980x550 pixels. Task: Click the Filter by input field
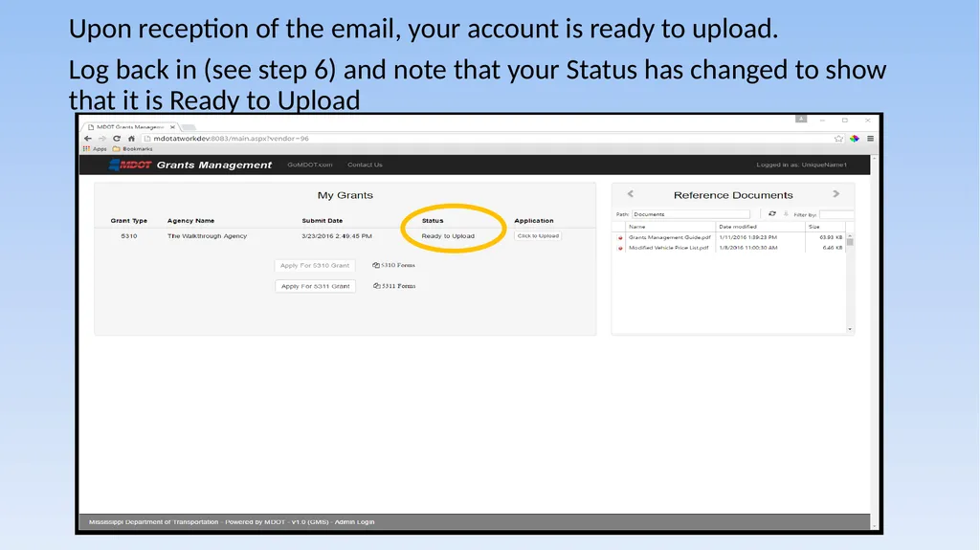point(836,214)
